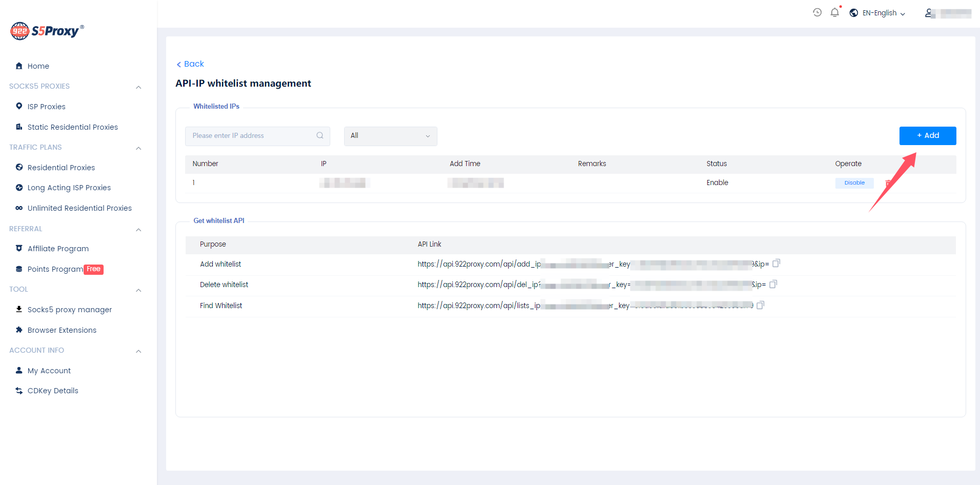This screenshot has width=980, height=485.
Task: Click the user account avatar icon
Action: pyautogui.click(x=929, y=13)
